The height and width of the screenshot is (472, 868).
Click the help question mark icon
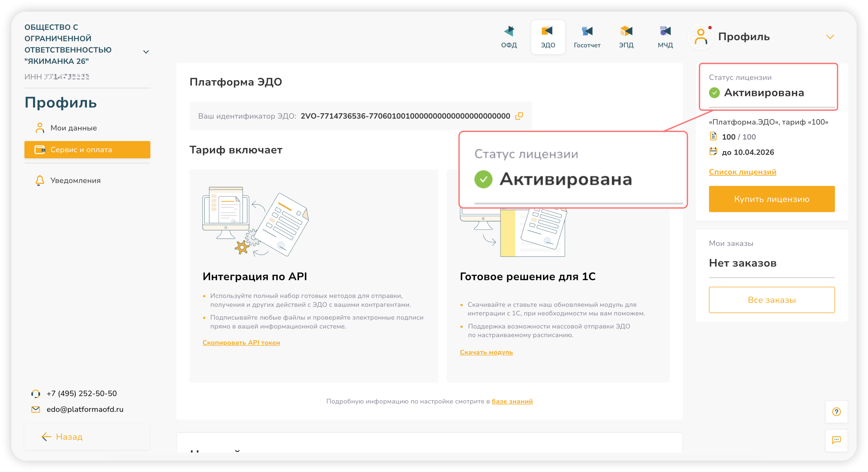click(836, 411)
